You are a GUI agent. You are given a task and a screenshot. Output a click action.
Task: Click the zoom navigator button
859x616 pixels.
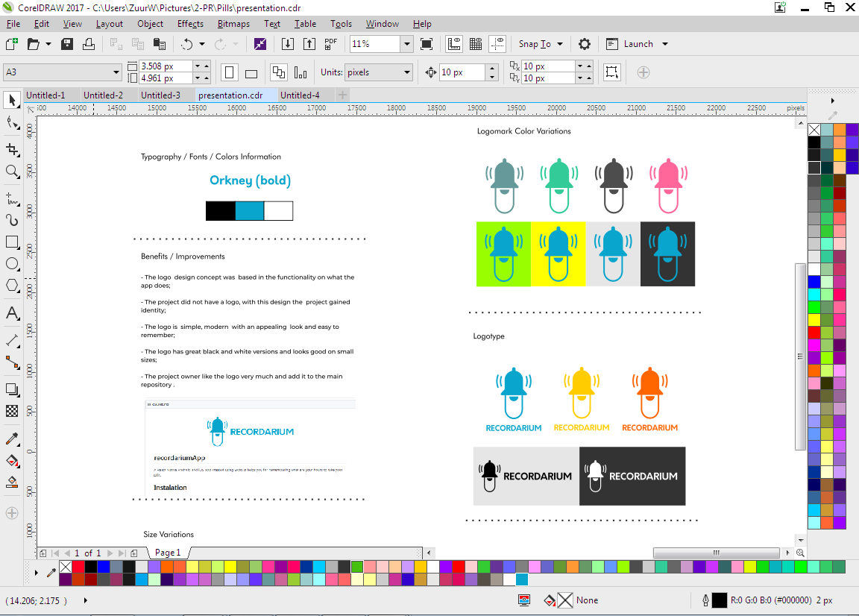[x=800, y=553]
